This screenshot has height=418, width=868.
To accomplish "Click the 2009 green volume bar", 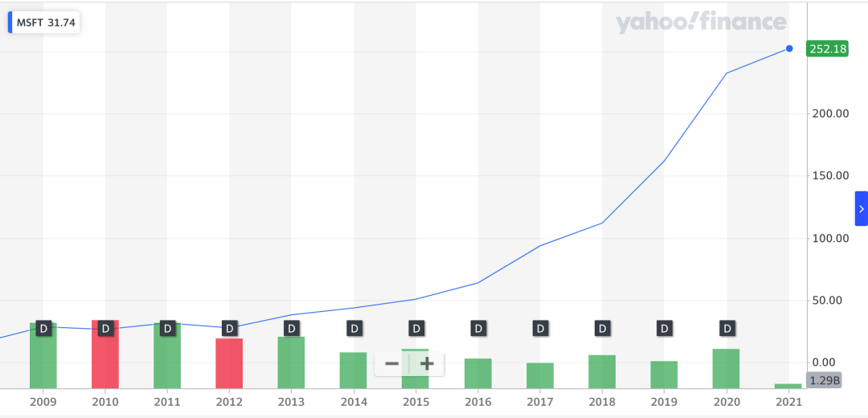I will (x=43, y=355).
